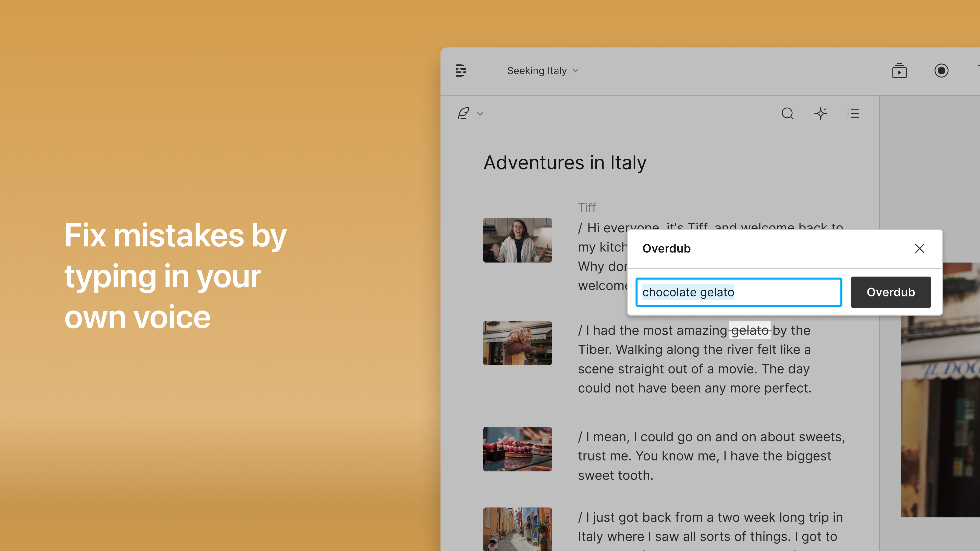Select the Tiff kitchen video thumbnail

[x=517, y=240]
